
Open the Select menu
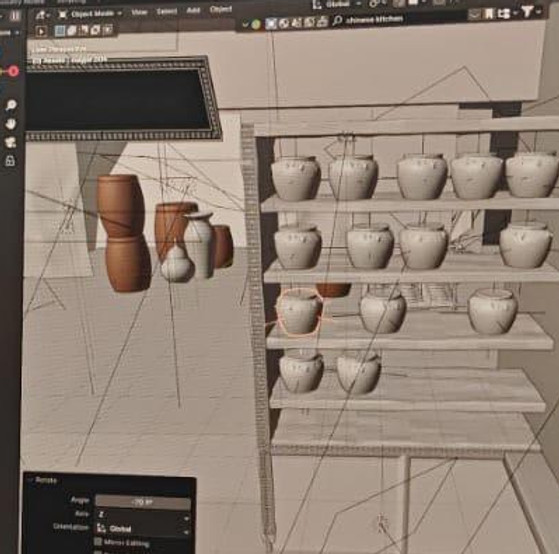tap(166, 11)
